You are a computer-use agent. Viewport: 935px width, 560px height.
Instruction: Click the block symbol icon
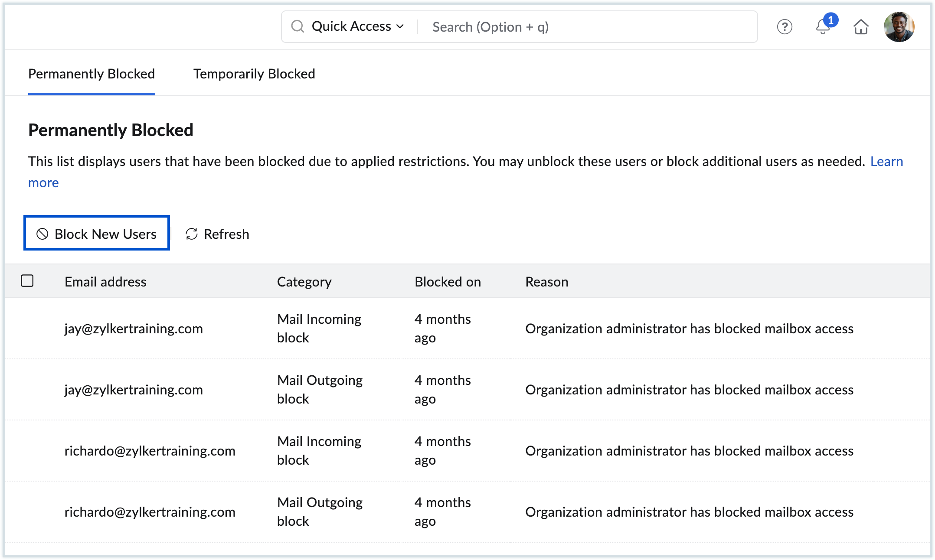(42, 234)
